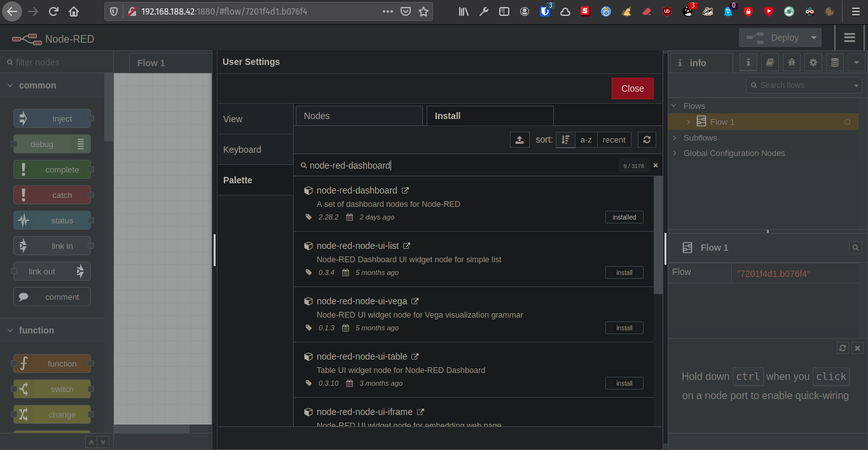Open the debug messages sidebar tab
The height and width of the screenshot is (450, 868).
coord(792,62)
